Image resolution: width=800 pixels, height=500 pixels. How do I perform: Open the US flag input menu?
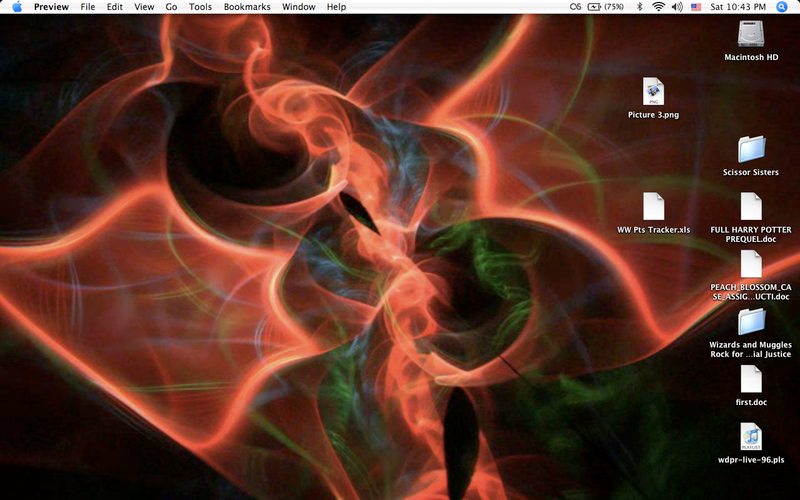[x=696, y=7]
